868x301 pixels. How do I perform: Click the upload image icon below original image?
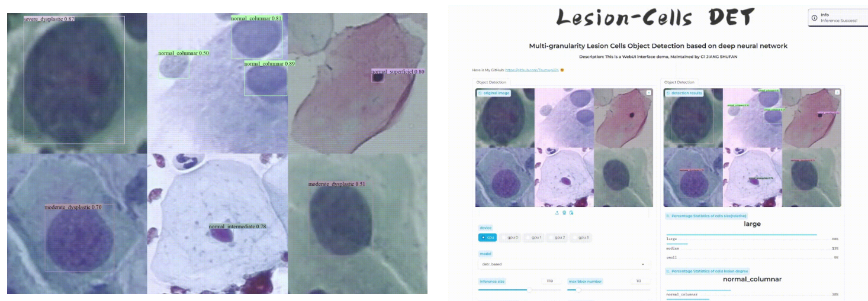557,213
